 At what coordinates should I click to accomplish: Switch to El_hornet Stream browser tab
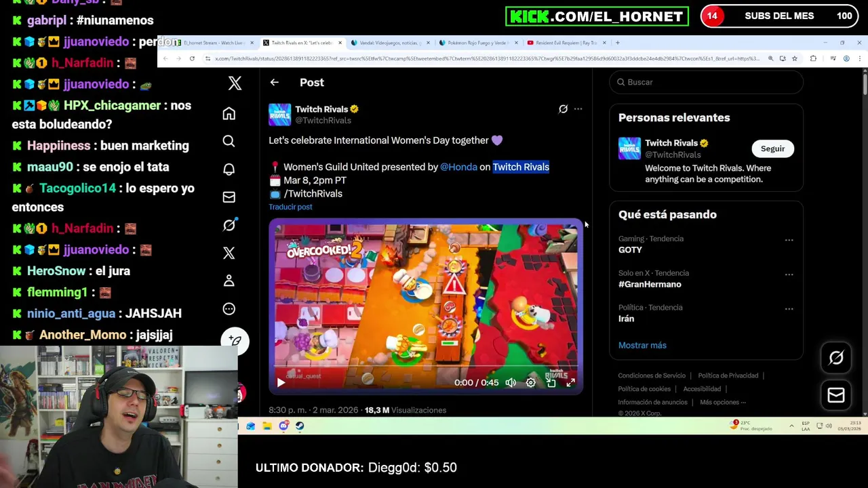tap(214, 43)
